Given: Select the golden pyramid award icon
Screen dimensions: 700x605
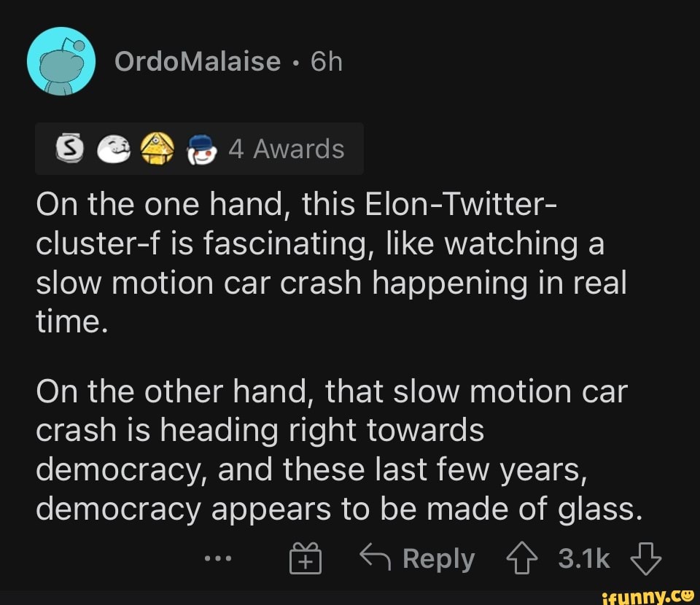Looking at the screenshot, I should pos(157,148).
